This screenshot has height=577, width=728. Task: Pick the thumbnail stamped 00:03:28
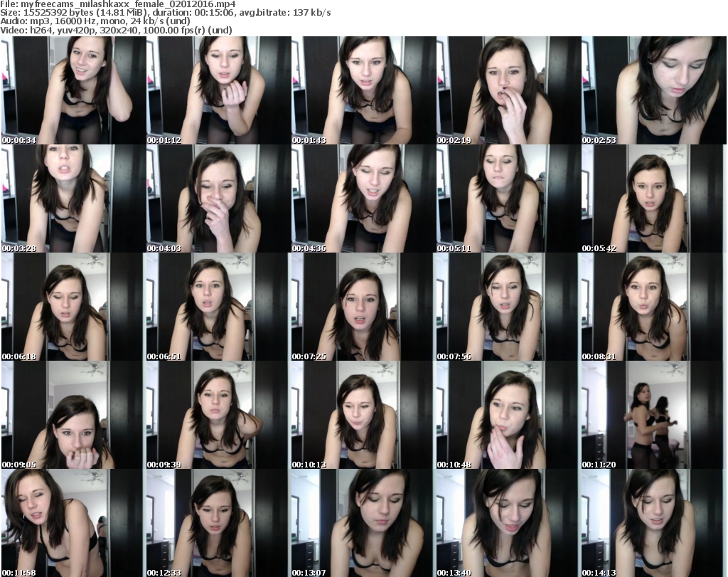[x=74, y=198]
